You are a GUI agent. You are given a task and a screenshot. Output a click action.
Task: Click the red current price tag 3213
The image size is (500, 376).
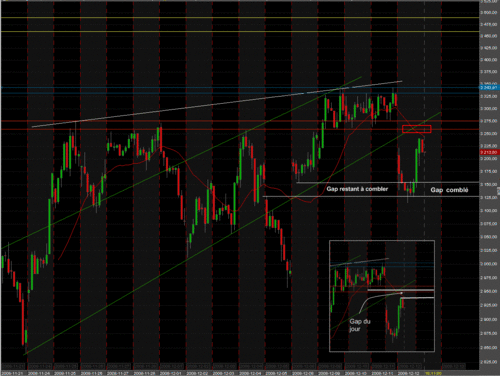(x=489, y=152)
